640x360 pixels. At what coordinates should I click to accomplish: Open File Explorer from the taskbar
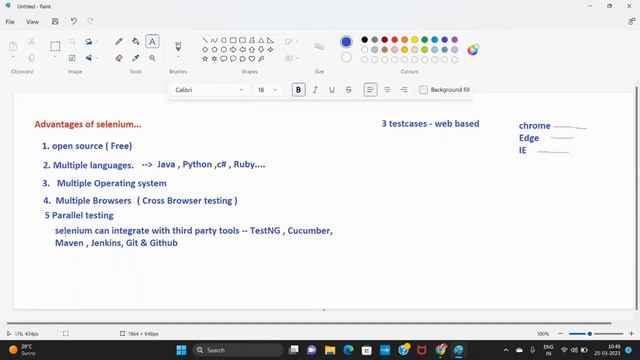click(330, 350)
